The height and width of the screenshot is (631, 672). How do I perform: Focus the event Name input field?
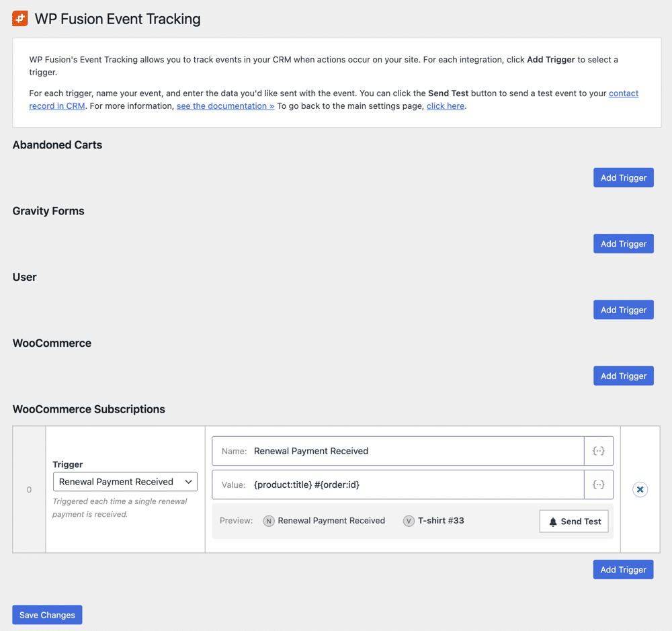pyautogui.click(x=417, y=451)
